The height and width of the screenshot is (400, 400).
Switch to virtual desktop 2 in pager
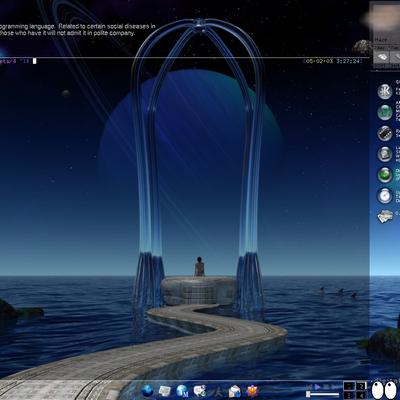tap(361, 386)
